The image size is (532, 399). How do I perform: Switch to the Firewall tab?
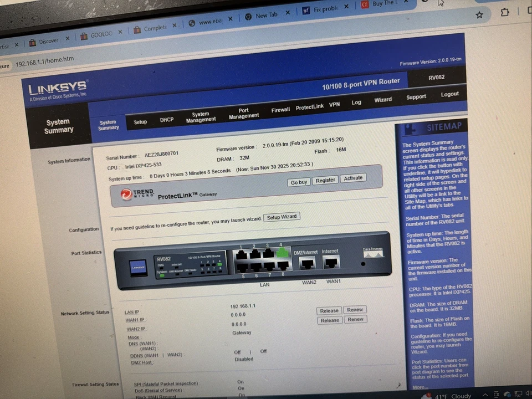280,109
